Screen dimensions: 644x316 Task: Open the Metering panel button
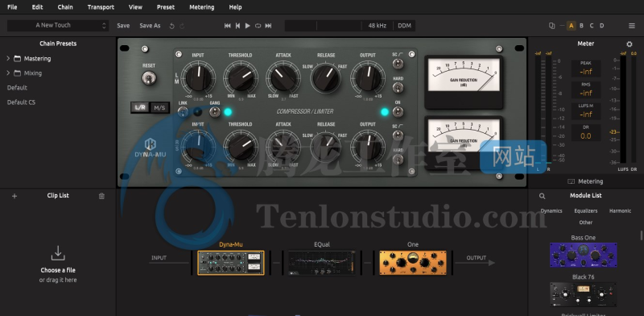click(x=586, y=181)
